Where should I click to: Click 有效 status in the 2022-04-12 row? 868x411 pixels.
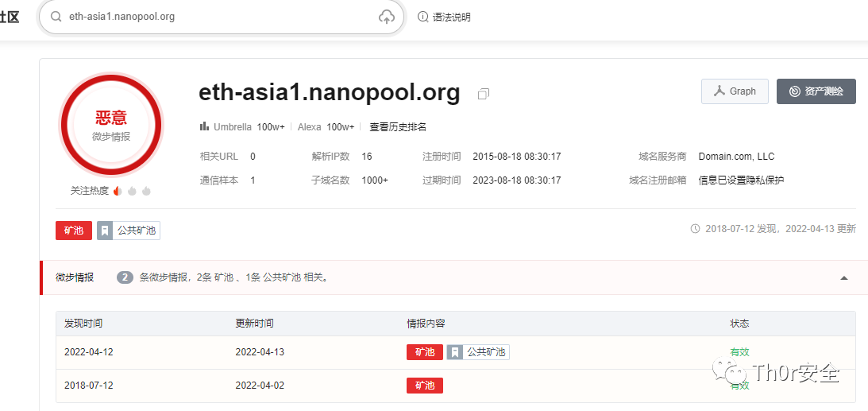point(739,351)
